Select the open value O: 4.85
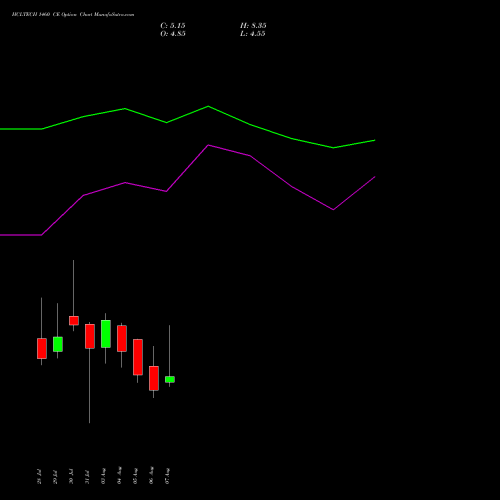Screen dimensions: 500x500 [173, 34]
